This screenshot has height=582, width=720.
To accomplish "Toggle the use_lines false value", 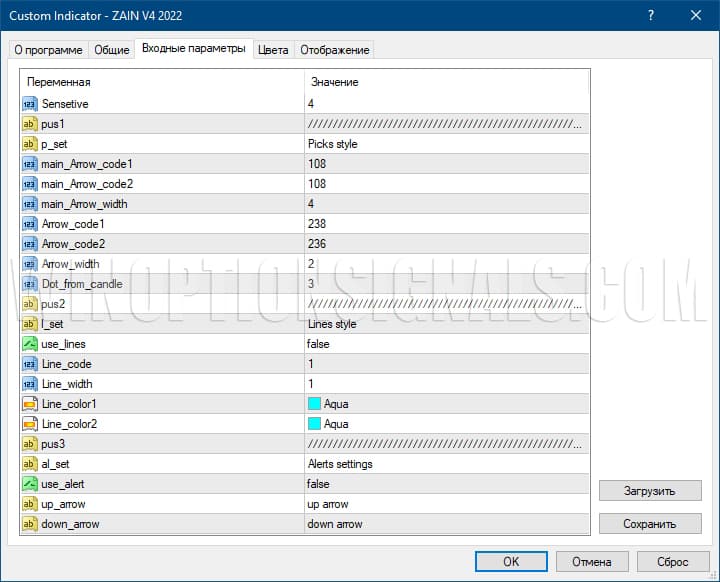I will [445, 344].
